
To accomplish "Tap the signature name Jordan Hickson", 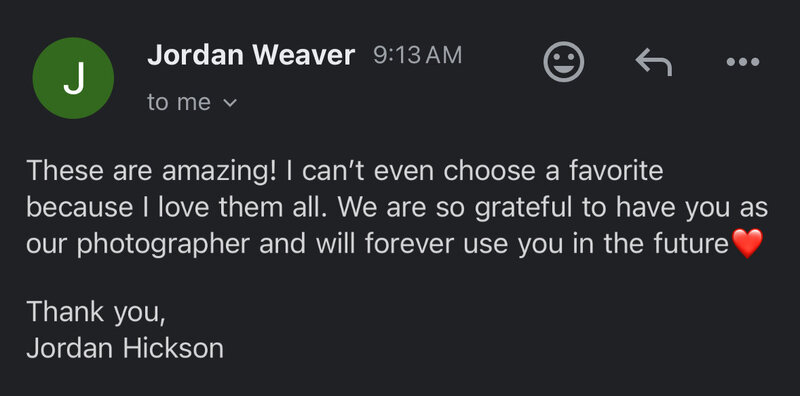I will click(125, 349).
